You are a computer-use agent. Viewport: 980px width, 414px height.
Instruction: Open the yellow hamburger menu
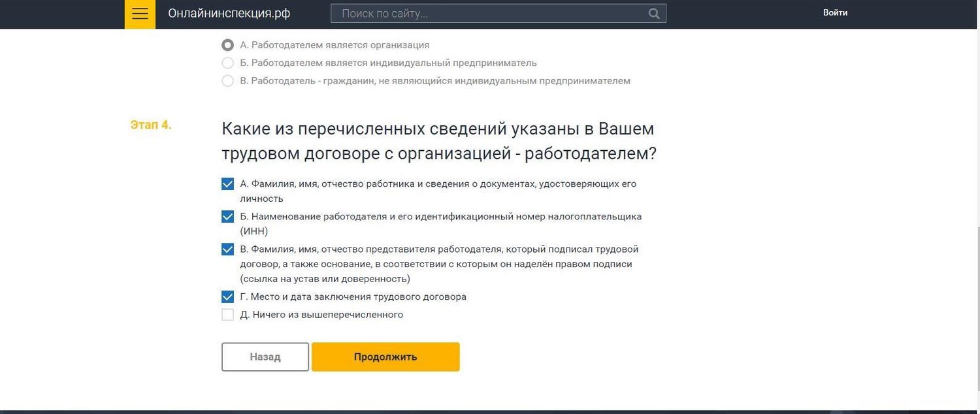(140, 14)
